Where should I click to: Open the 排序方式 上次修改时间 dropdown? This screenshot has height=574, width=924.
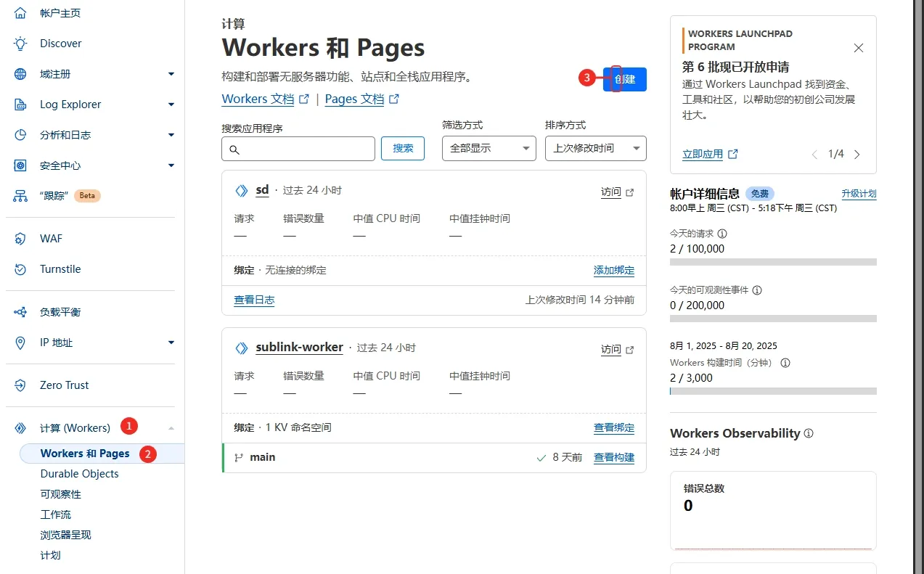click(x=596, y=148)
